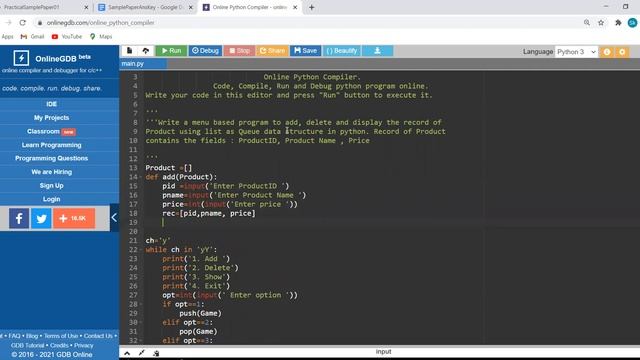Fold the elif block at line 30
Viewport: 640px width, 360px height.
(x=141, y=322)
